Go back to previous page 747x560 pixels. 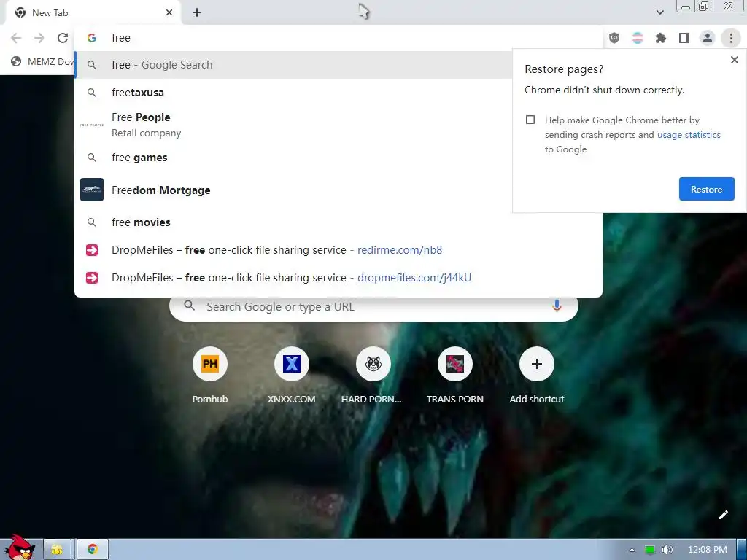(x=16, y=38)
